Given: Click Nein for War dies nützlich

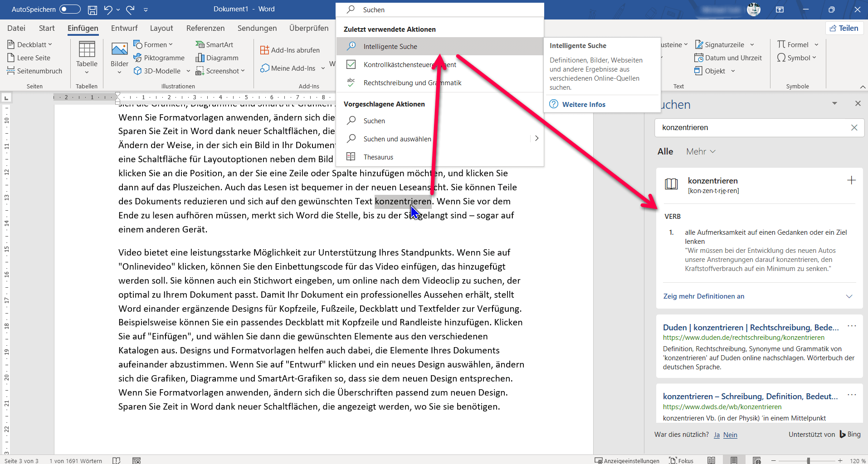Looking at the screenshot, I should pyautogui.click(x=730, y=435).
